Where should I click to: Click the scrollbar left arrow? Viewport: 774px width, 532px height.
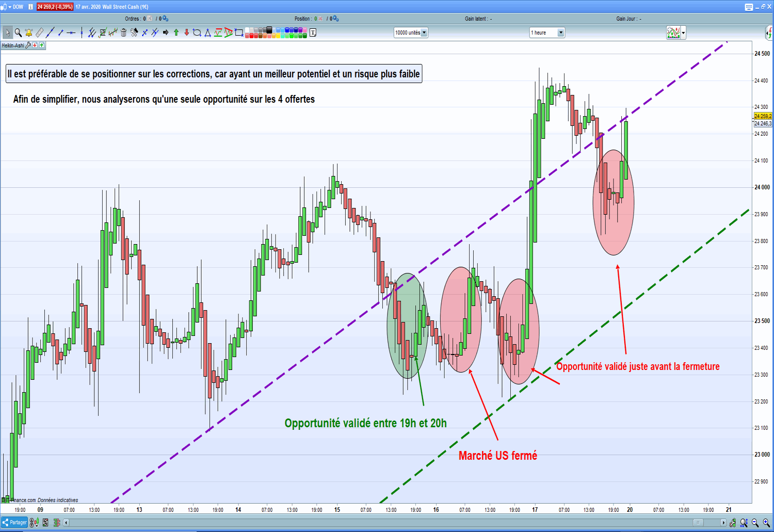pos(66,523)
